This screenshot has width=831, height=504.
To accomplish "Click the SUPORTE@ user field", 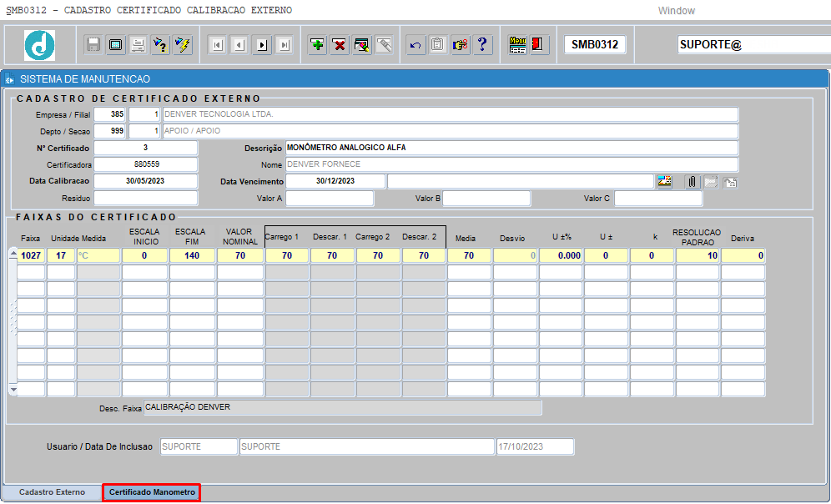I will pyautogui.click(x=753, y=44).
